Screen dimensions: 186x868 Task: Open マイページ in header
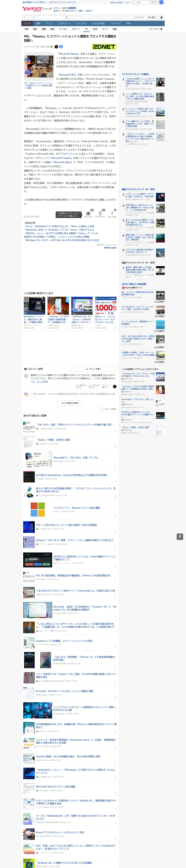coord(139,18)
